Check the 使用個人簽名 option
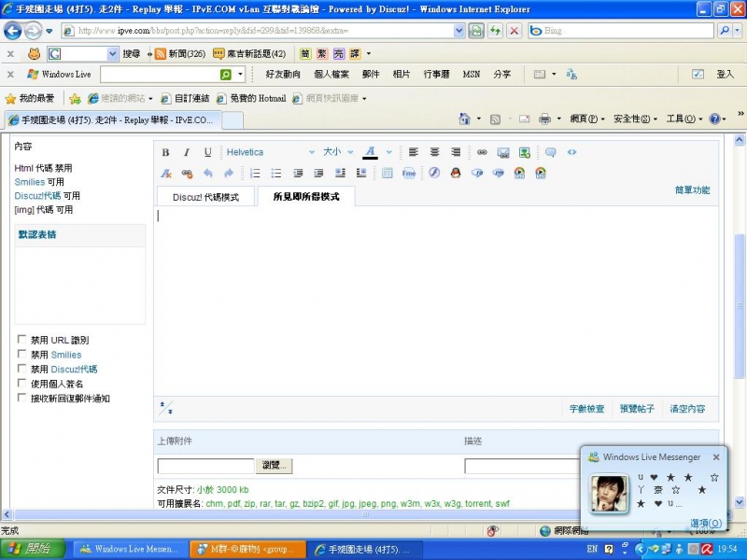The height and width of the screenshot is (560, 747). [x=22, y=384]
